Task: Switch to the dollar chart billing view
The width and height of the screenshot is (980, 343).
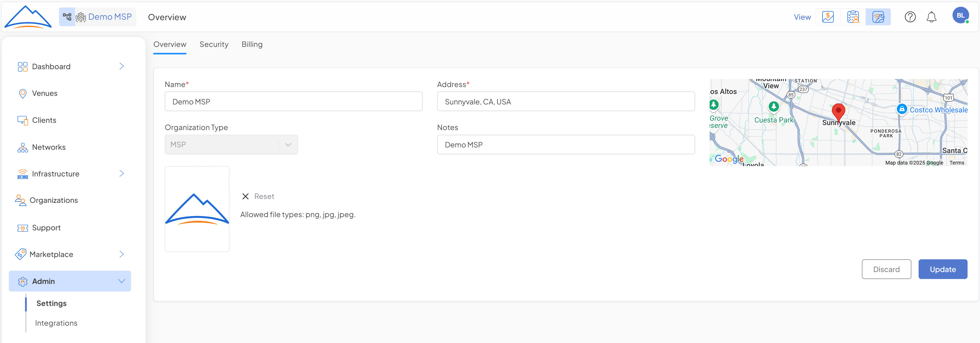Action: click(827, 17)
